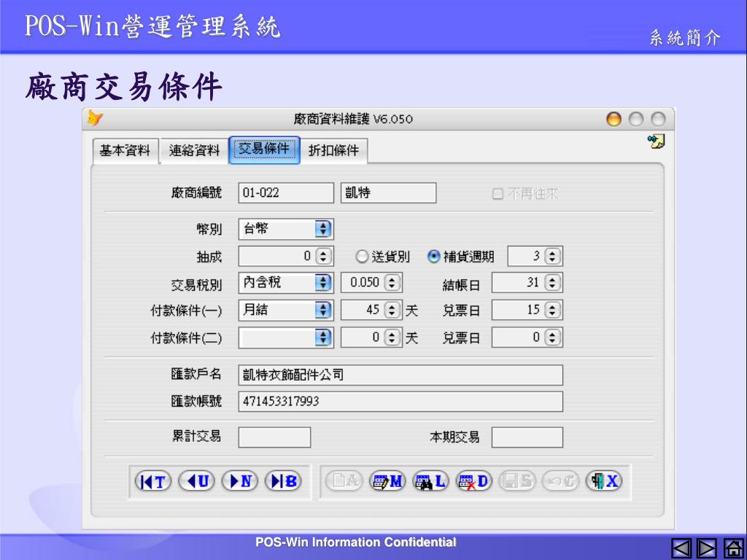Adjust the 45 天 payment days stepper
The image size is (747, 560).
click(x=392, y=311)
